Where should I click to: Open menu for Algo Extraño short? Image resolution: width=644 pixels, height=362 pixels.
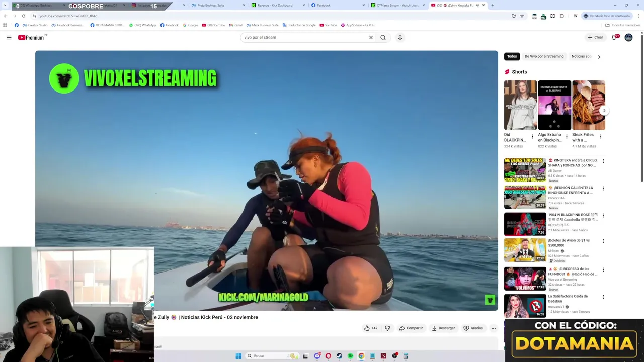pos(567,136)
